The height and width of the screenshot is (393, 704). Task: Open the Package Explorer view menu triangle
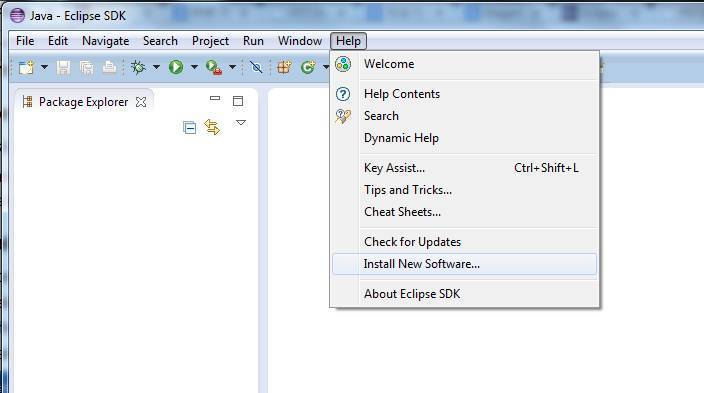click(241, 123)
